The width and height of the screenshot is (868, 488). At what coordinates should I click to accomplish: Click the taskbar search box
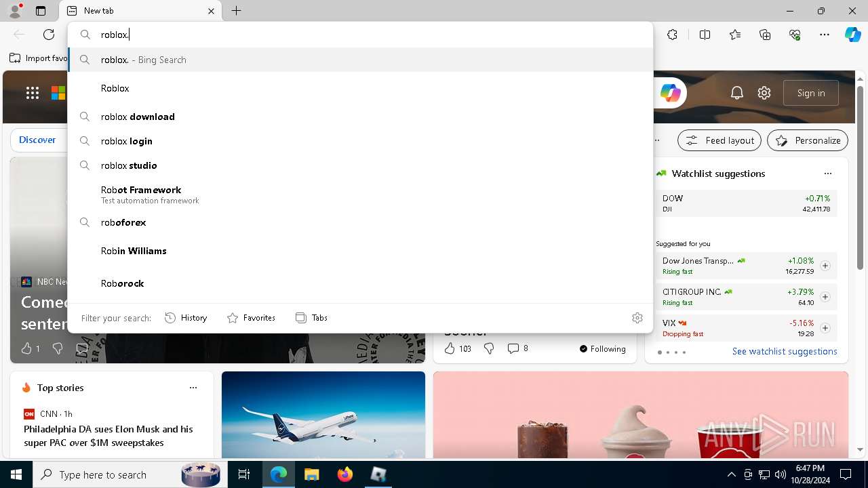coord(129,474)
